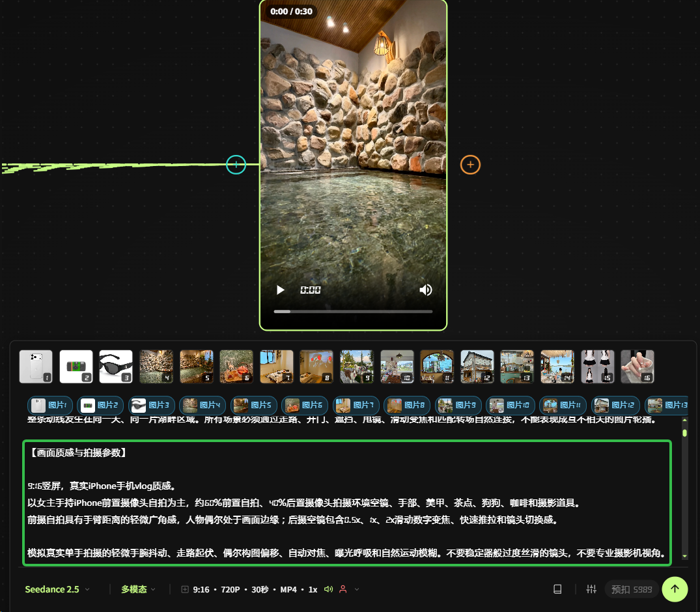700x612 pixels.
Task: Toggle the red person icon
Action: coord(343,589)
